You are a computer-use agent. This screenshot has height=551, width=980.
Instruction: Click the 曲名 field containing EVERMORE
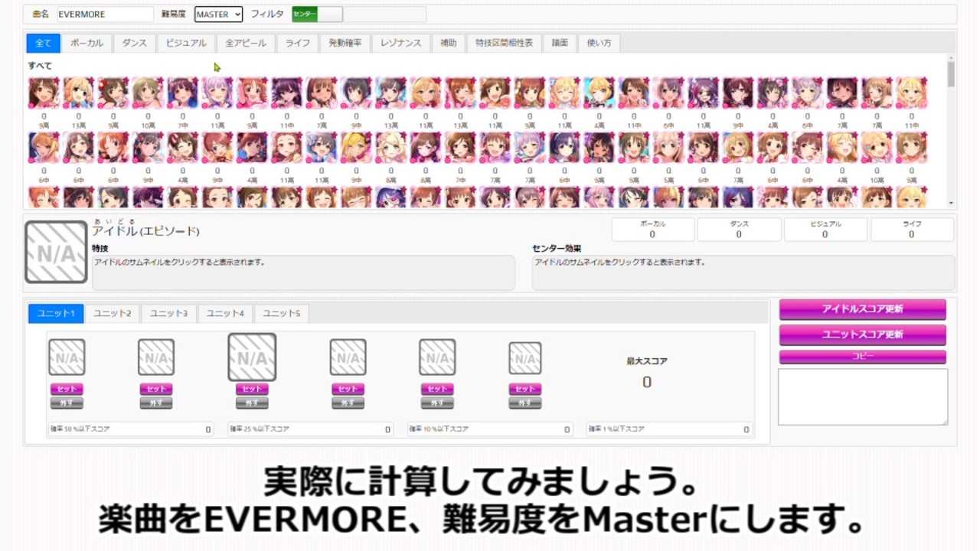105,14
